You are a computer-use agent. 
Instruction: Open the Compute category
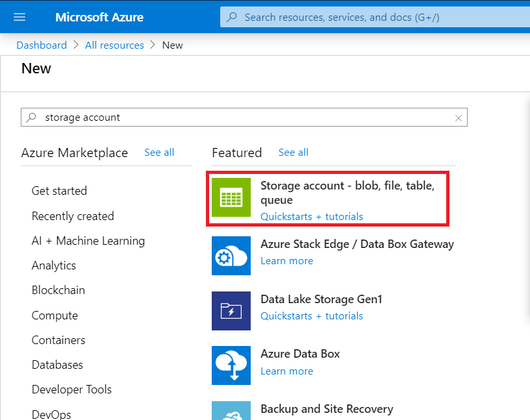[55, 315]
